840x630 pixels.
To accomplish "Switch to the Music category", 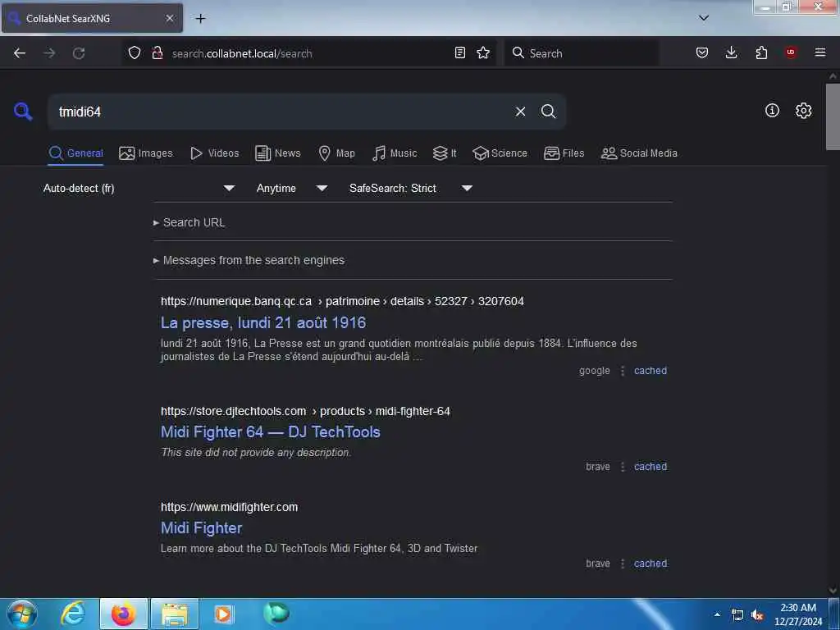I will click(395, 153).
